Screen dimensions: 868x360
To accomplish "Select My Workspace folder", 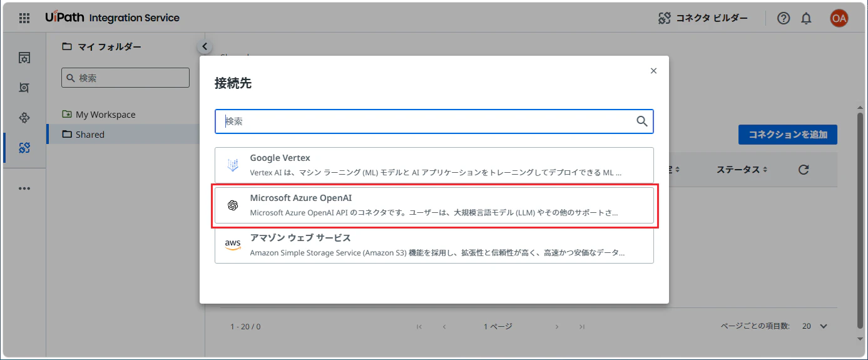I will click(x=105, y=115).
